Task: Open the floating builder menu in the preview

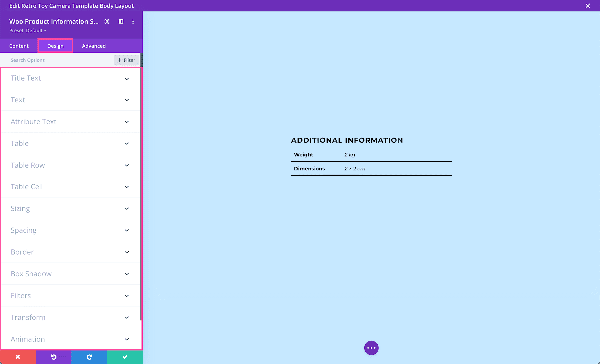Action: pyautogui.click(x=371, y=348)
